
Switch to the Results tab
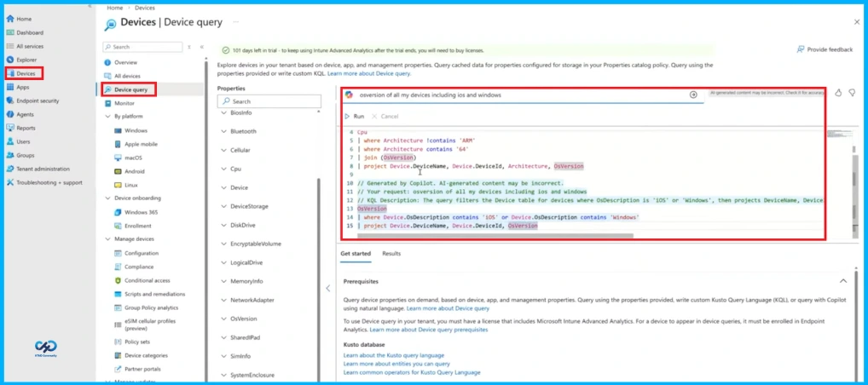(x=391, y=253)
